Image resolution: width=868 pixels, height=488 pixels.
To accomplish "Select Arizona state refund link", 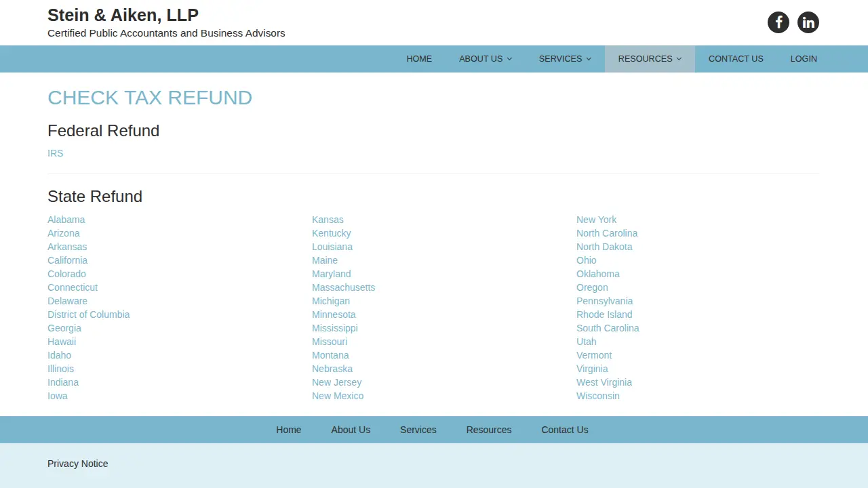I will 64,233.
